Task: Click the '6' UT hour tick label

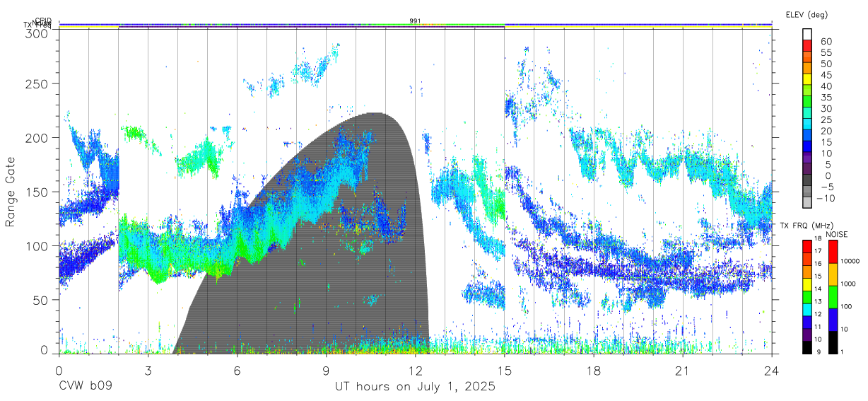Action: 237,371
